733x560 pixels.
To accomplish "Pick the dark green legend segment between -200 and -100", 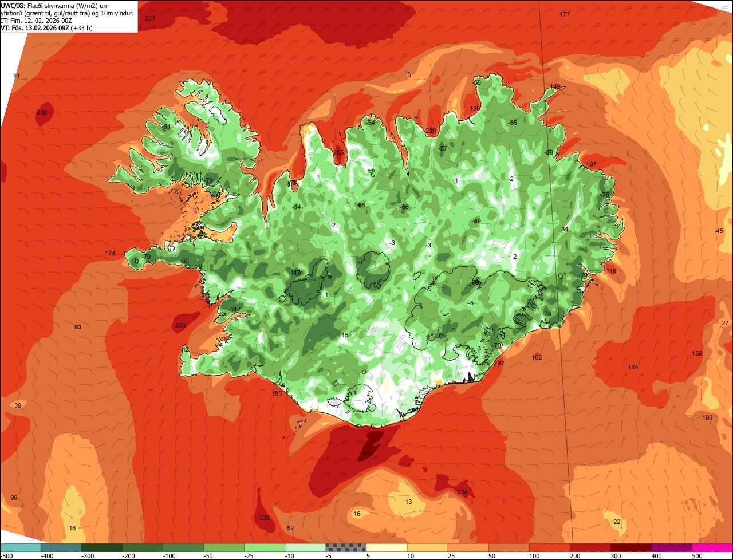I will pos(143,547).
